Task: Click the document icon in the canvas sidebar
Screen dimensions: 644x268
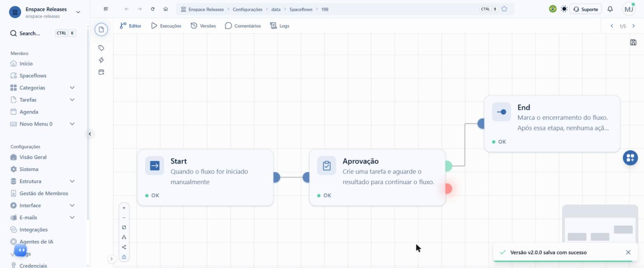Action: (101, 30)
